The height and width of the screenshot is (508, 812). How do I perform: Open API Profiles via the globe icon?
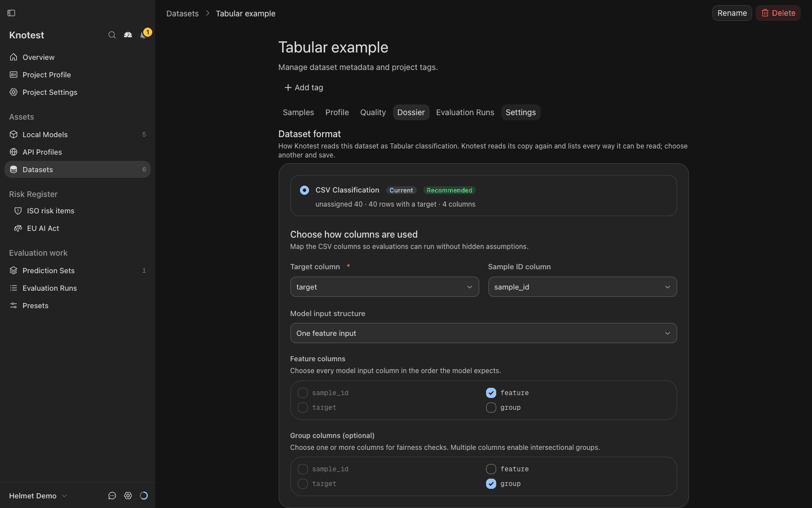point(14,152)
